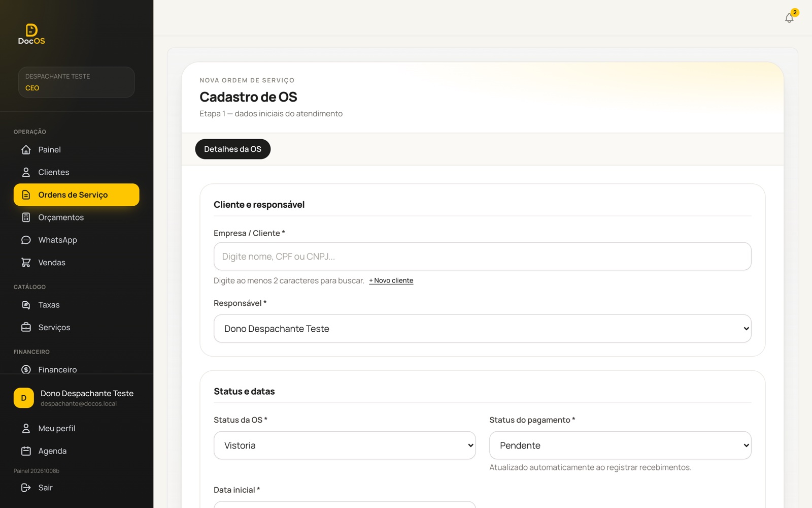Open the Status do pagamento dropdown
This screenshot has width=812, height=508.
620,446
